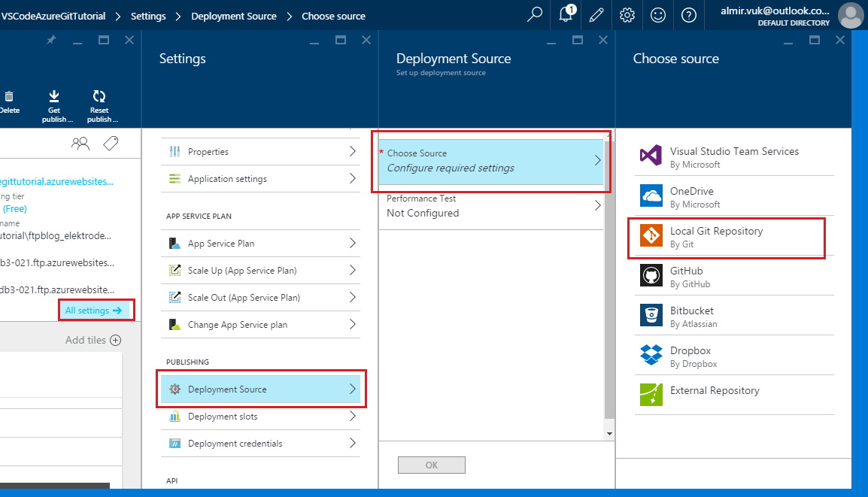
Task: Select Deployment Source under Publishing
Action: point(261,389)
